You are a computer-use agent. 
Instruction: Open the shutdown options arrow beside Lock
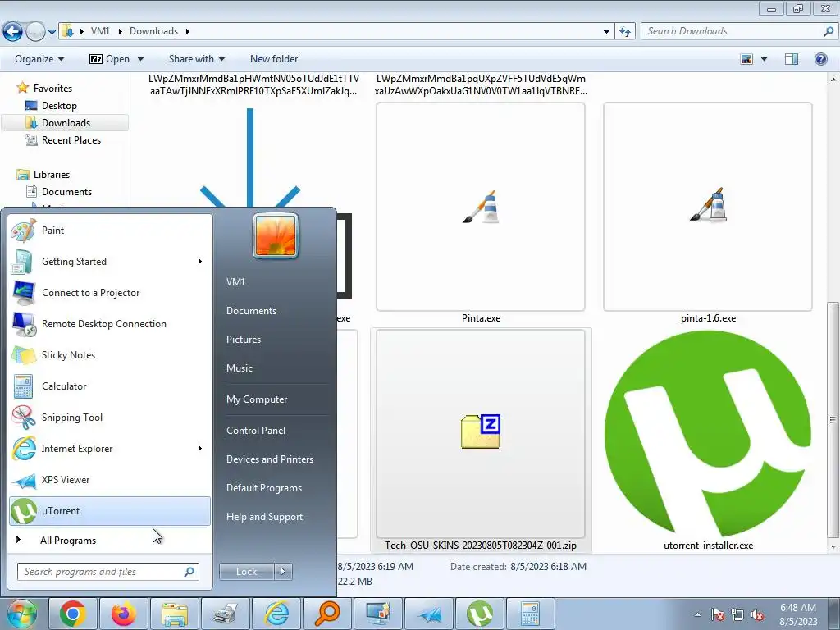[x=283, y=572]
